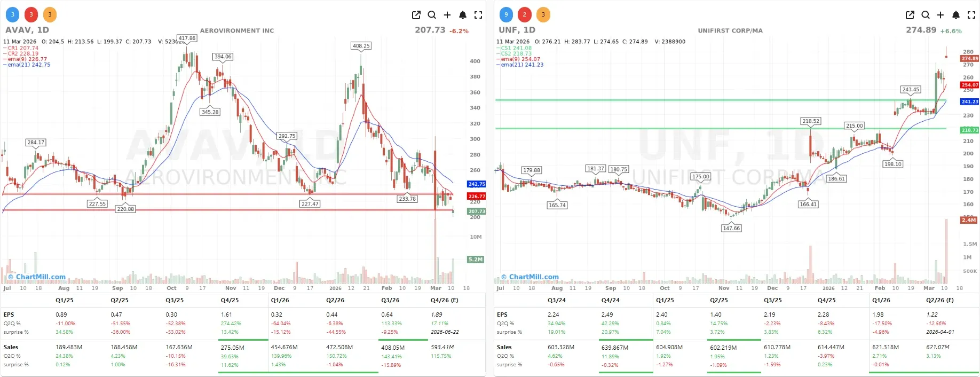Set an alert with the UNF bell icon
The width and height of the screenshot is (980, 377).
(956, 15)
